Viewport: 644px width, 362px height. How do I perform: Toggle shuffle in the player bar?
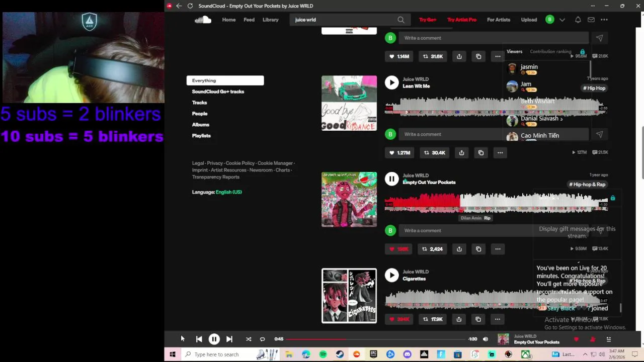pyautogui.click(x=248, y=339)
